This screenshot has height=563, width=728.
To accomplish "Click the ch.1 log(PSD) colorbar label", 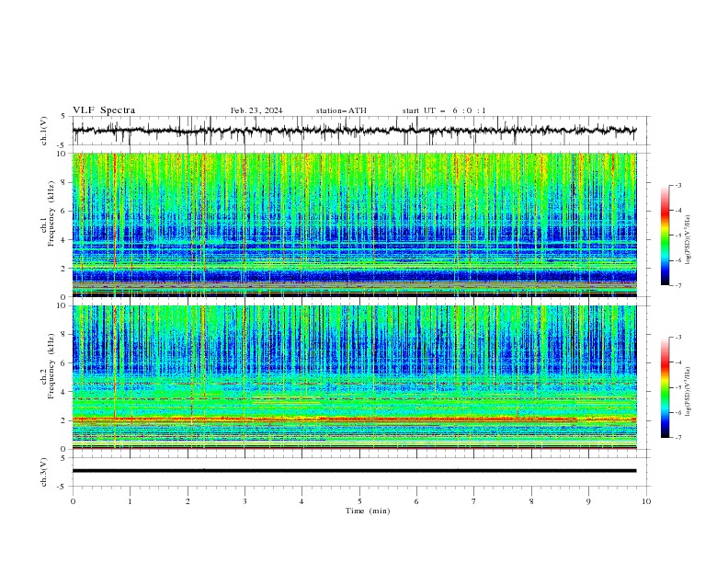I will tap(688, 240).
